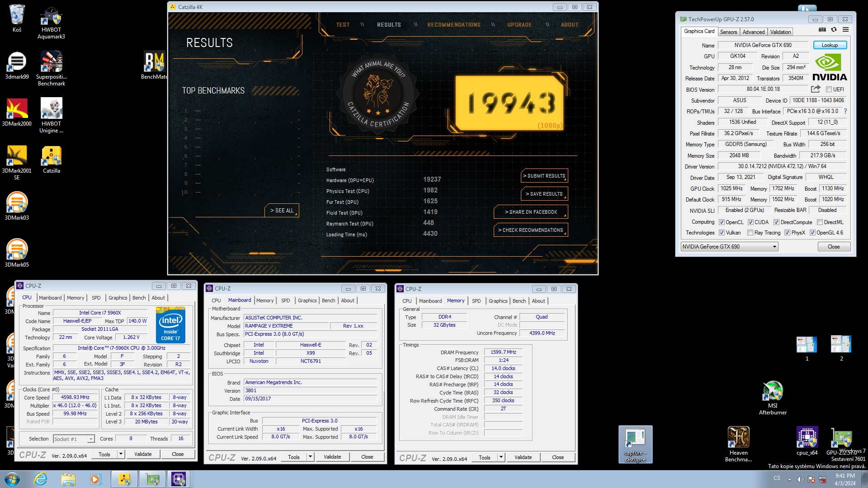Open MSI Afterburner desktop shortcut
Screen dimensions: 868x488
pyautogui.click(x=773, y=398)
